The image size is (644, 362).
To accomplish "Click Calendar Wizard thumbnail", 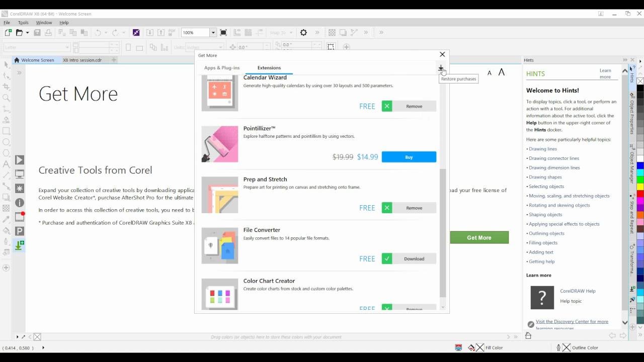I will (x=220, y=93).
